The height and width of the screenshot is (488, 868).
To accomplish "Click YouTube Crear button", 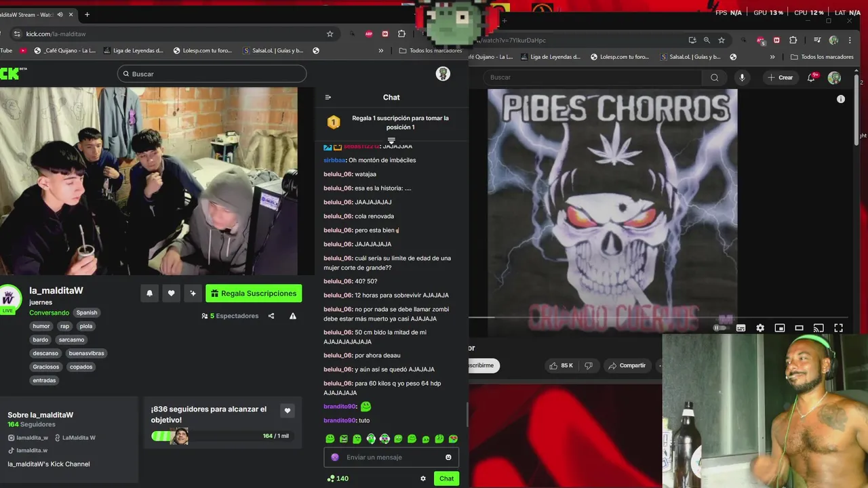I will pos(781,77).
